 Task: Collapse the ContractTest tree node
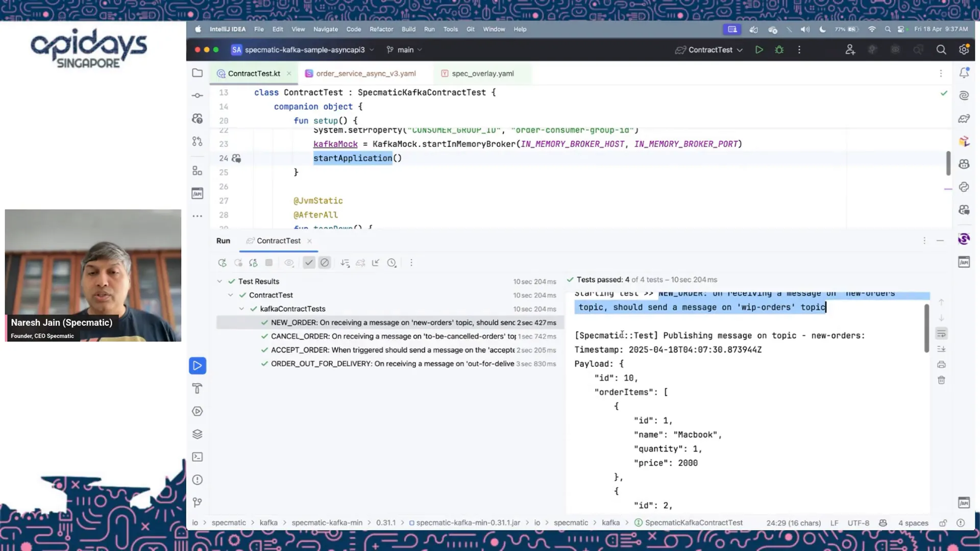click(231, 295)
